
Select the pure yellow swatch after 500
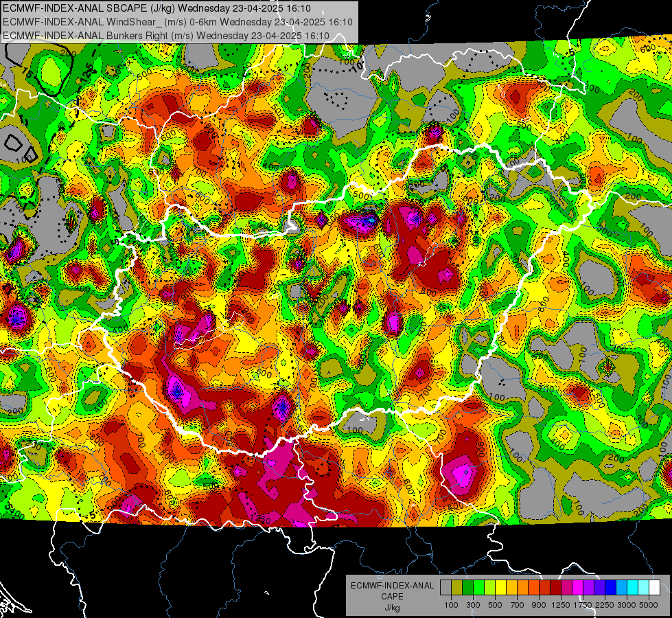click(500, 588)
